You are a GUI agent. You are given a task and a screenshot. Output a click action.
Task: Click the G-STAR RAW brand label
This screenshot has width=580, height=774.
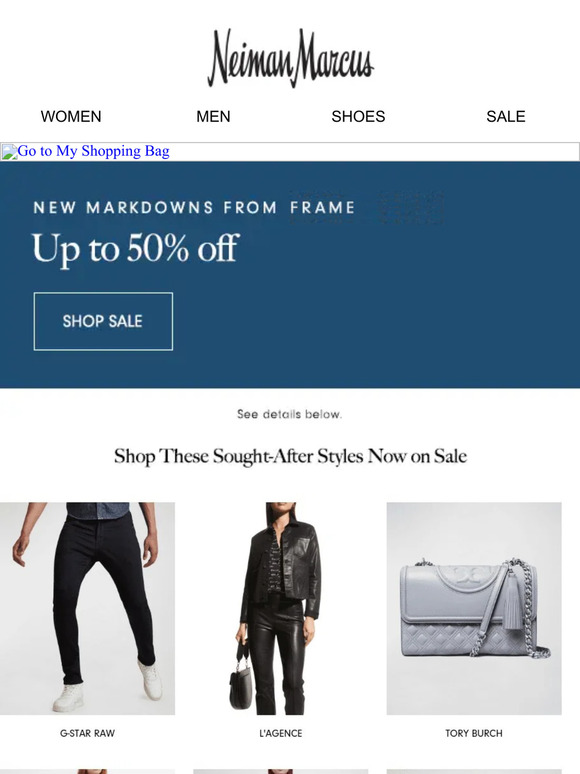(x=87, y=734)
